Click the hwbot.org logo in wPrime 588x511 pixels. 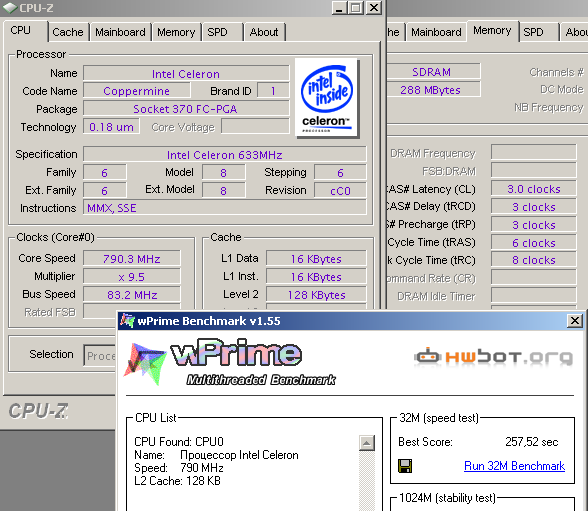click(x=494, y=356)
